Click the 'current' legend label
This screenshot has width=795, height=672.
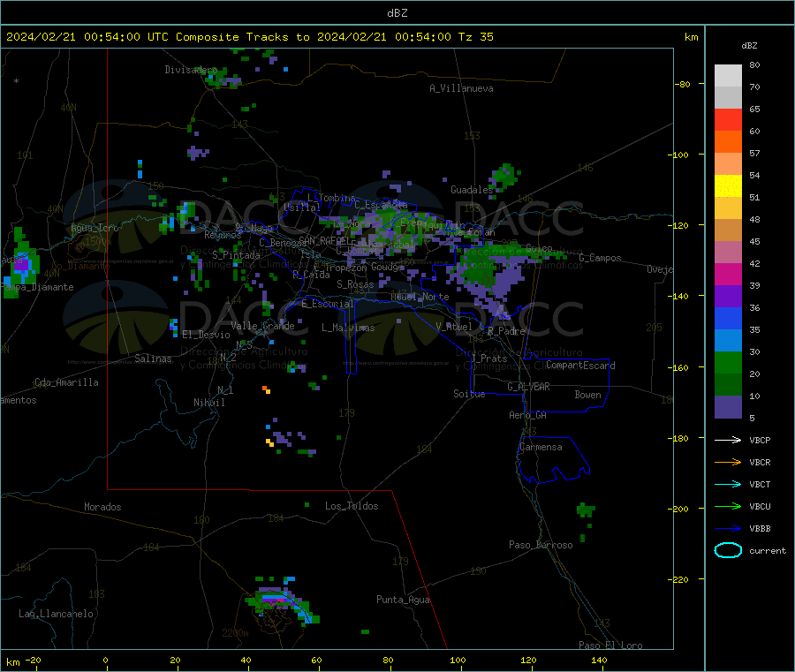tap(767, 550)
